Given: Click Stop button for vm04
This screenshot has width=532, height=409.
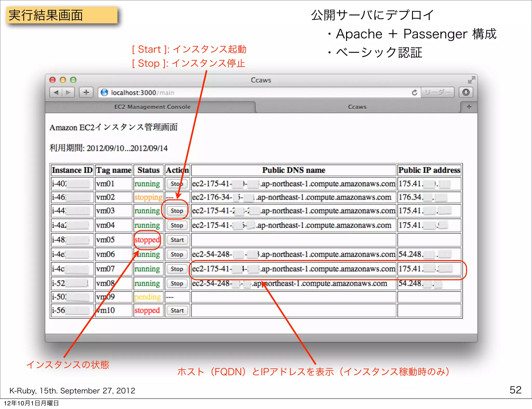Looking at the screenshot, I should tap(177, 225).
